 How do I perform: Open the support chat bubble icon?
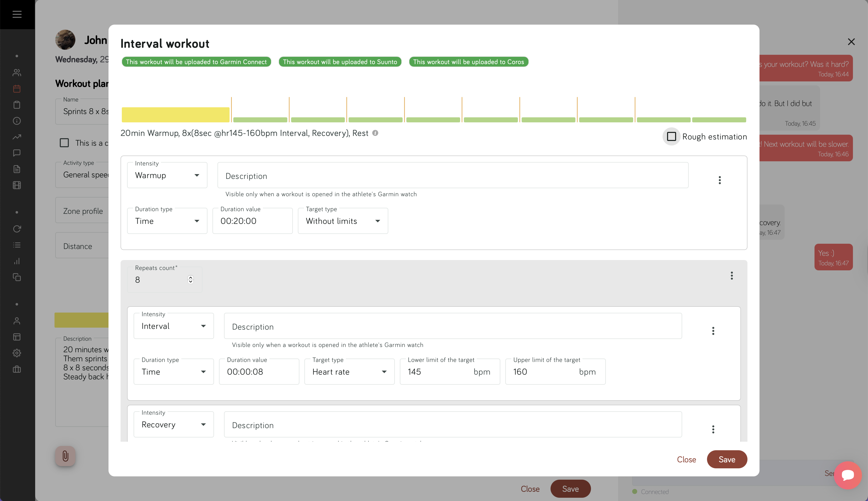coord(848,475)
